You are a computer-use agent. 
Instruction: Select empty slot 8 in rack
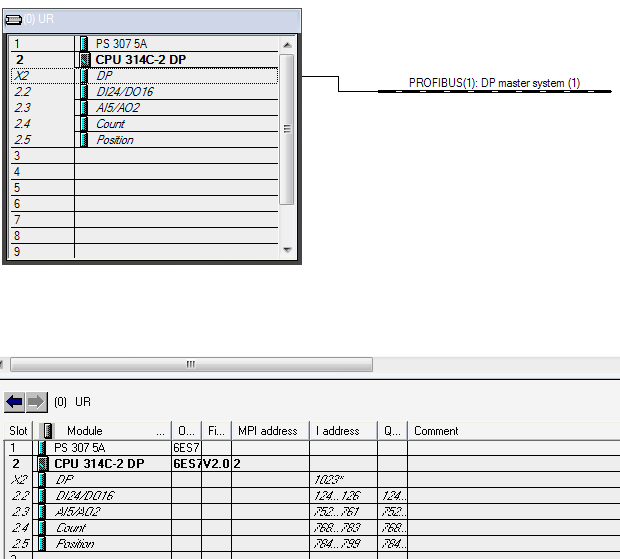coord(144,236)
